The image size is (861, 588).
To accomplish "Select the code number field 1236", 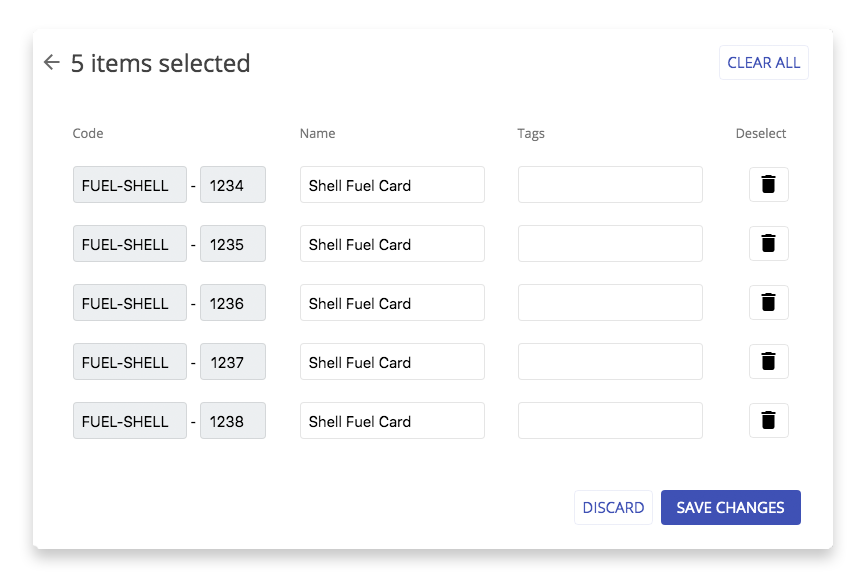I will coord(233,303).
